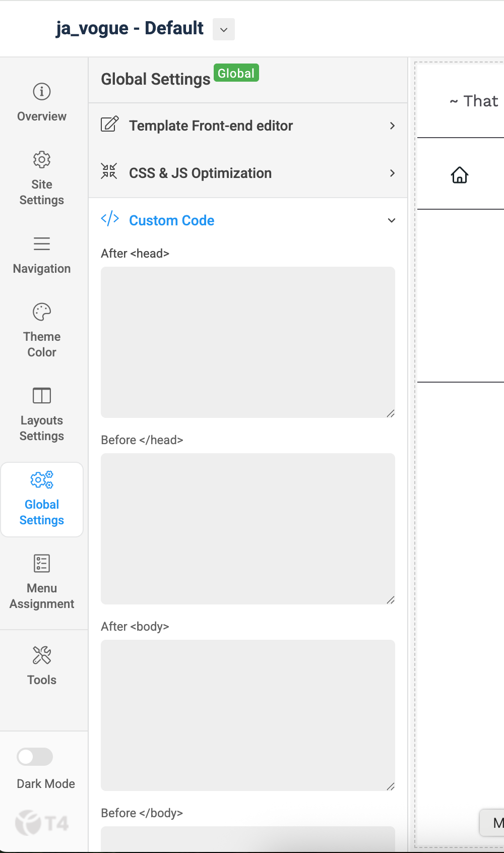Open Site Settings gear icon

[42, 160]
